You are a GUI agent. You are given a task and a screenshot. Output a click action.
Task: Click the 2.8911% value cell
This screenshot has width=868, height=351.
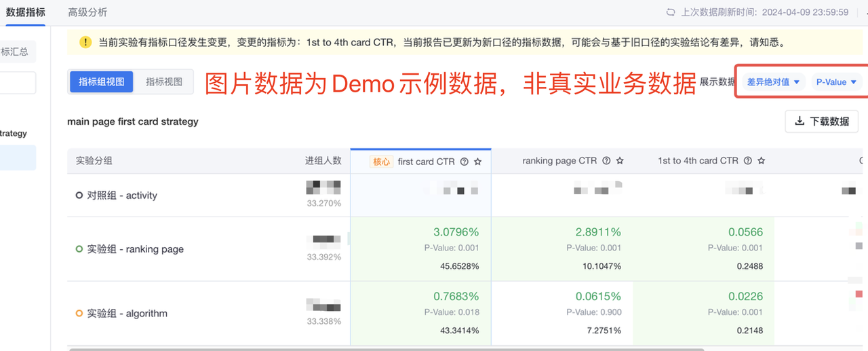[x=598, y=232]
